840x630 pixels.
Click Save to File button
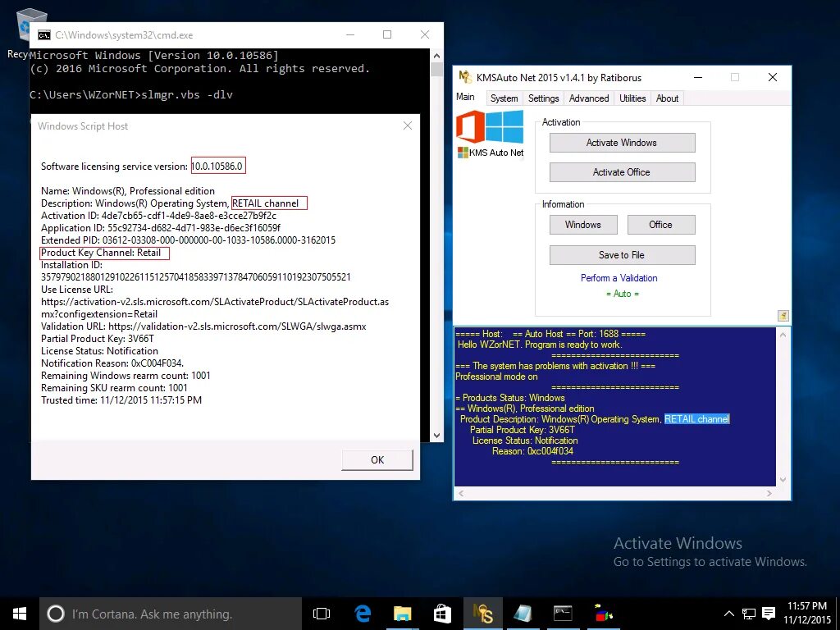pyautogui.click(x=622, y=255)
